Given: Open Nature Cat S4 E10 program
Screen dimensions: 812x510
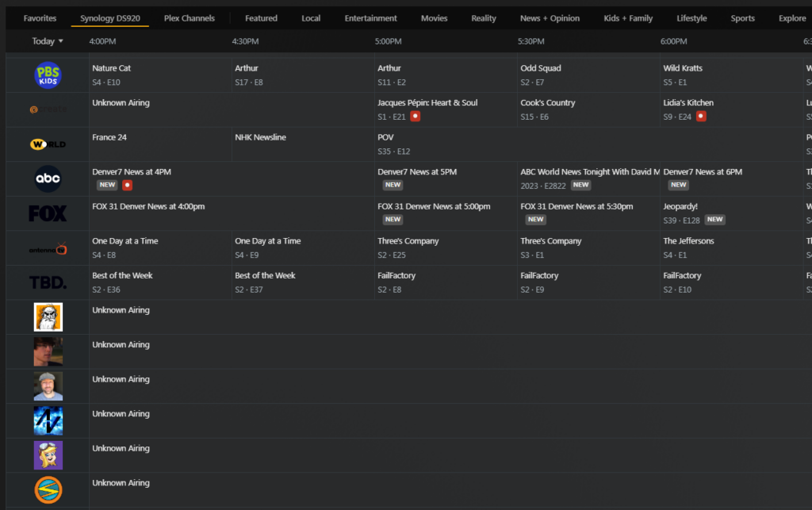Looking at the screenshot, I should tap(160, 75).
